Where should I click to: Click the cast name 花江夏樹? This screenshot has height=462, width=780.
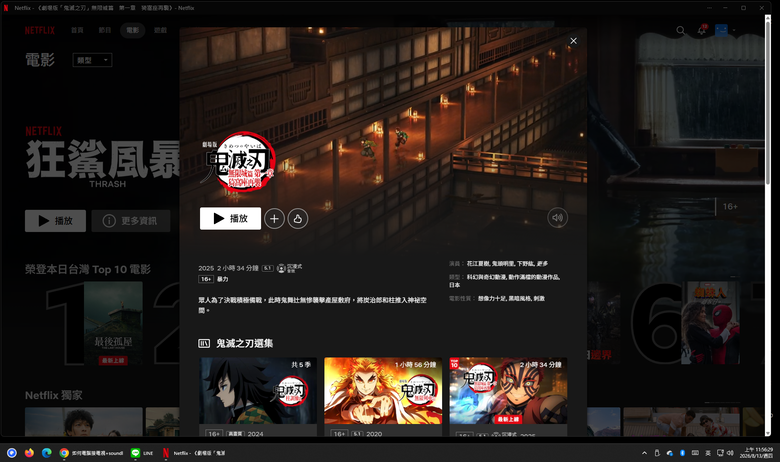[478, 264]
